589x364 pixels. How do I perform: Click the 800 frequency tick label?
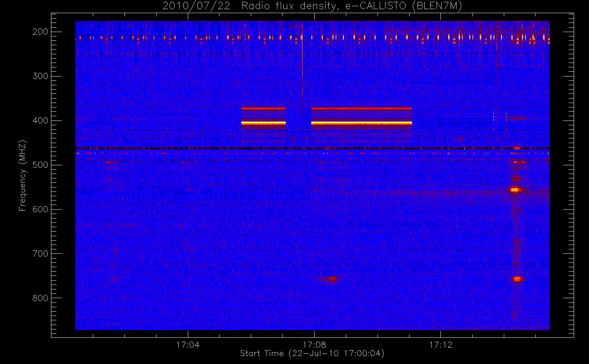[40, 298]
